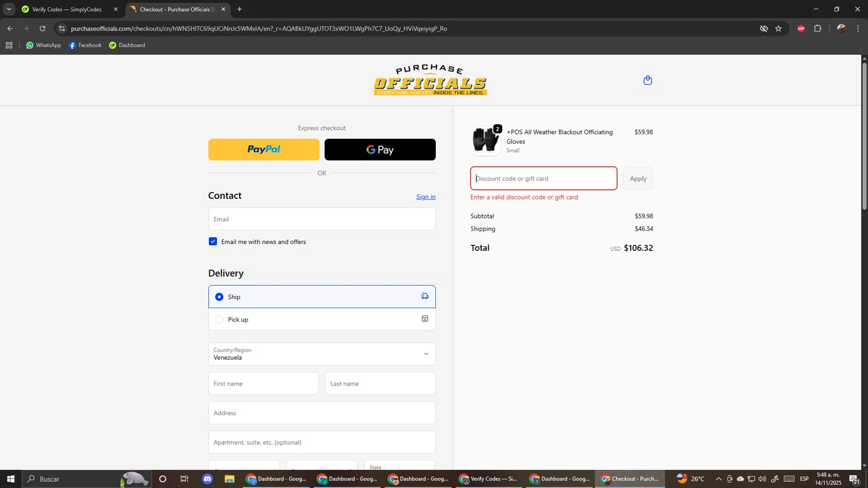This screenshot has height=488, width=868.
Task: Open the WhatsApp bookmark
Action: click(43, 45)
